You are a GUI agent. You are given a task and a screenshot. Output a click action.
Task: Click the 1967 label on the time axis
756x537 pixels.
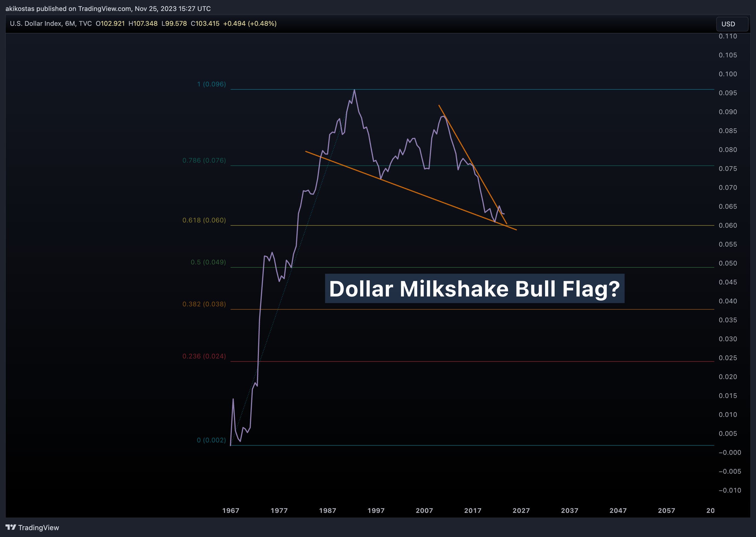[x=231, y=511]
